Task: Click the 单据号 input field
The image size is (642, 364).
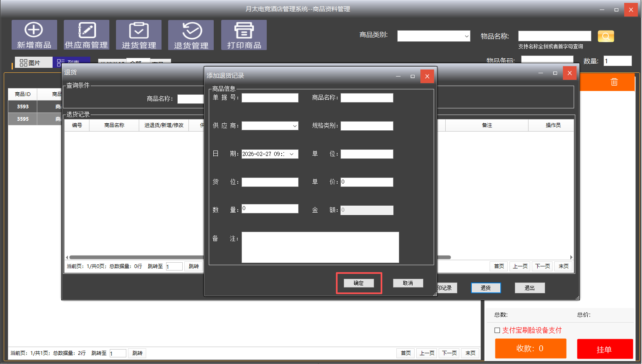Action: pos(270,98)
